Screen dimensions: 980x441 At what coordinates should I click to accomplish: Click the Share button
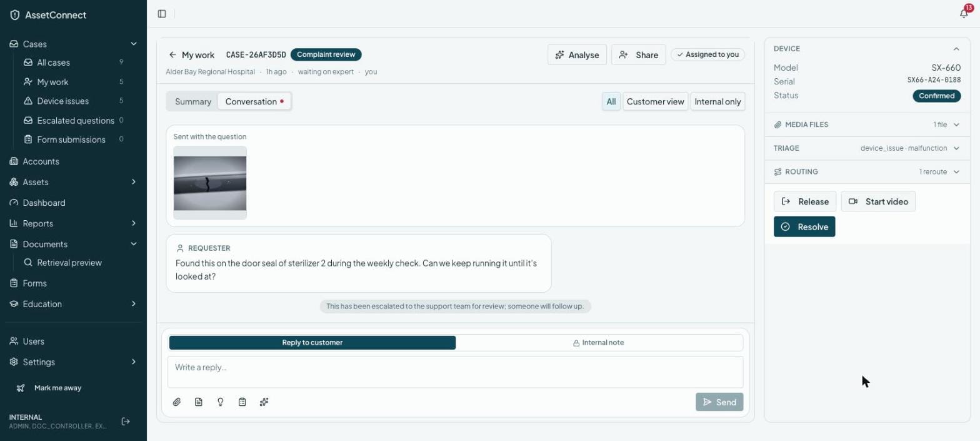(638, 55)
